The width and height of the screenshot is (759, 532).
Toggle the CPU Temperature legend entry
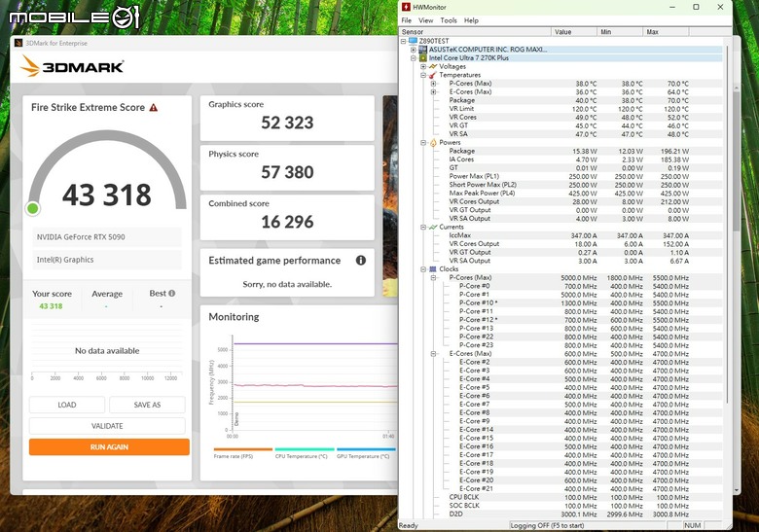click(x=305, y=453)
